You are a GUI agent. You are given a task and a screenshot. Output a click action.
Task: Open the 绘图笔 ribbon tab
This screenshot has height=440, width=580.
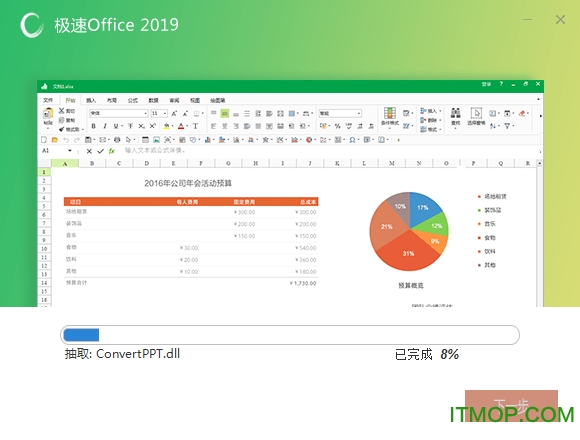(x=218, y=100)
